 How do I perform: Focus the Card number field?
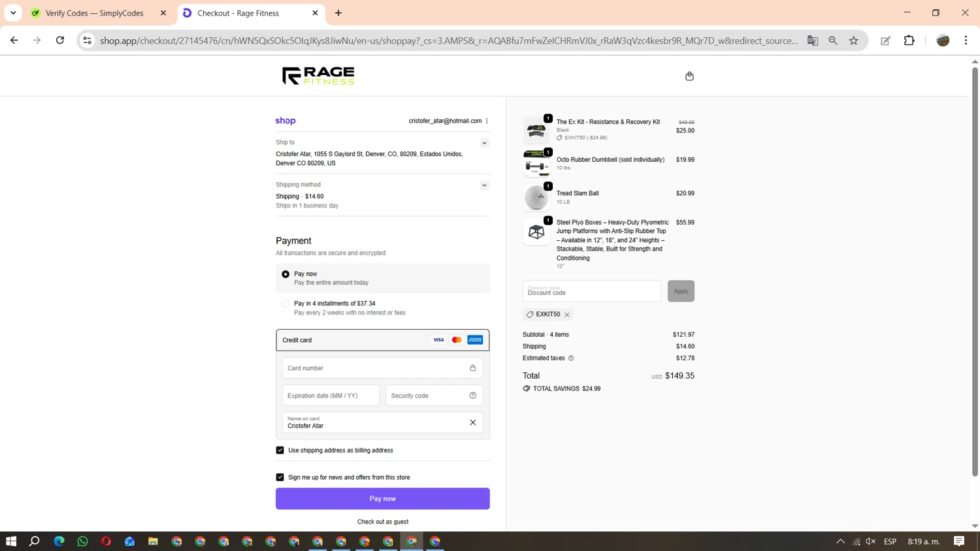(x=383, y=368)
